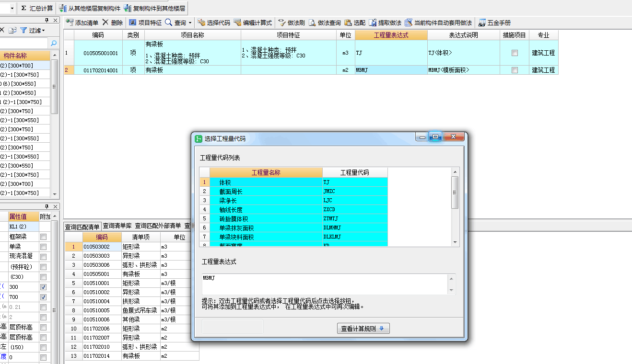Image resolution: width=632 pixels, height=364 pixels.
Task: Click the pin icon of properties panel
Action: point(47,206)
